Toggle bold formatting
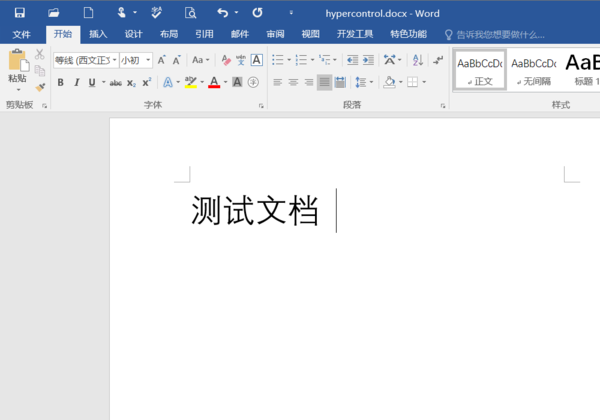Image resolution: width=600 pixels, height=420 pixels. tap(60, 82)
